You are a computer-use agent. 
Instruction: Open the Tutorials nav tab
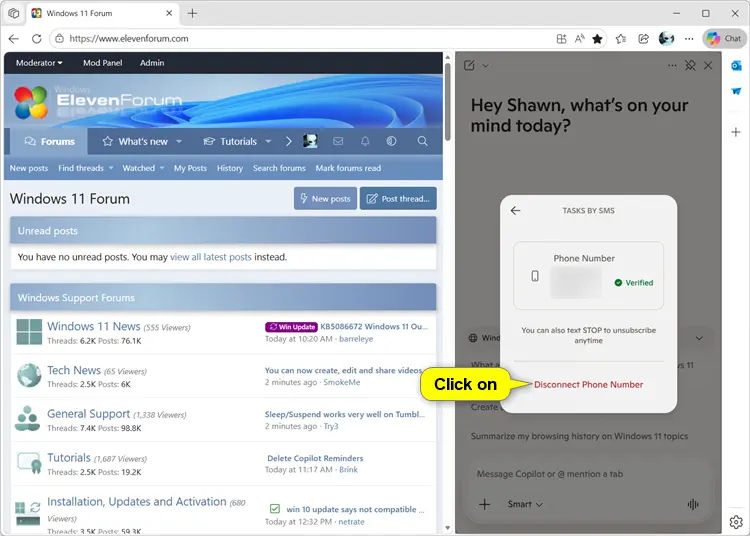(230, 142)
